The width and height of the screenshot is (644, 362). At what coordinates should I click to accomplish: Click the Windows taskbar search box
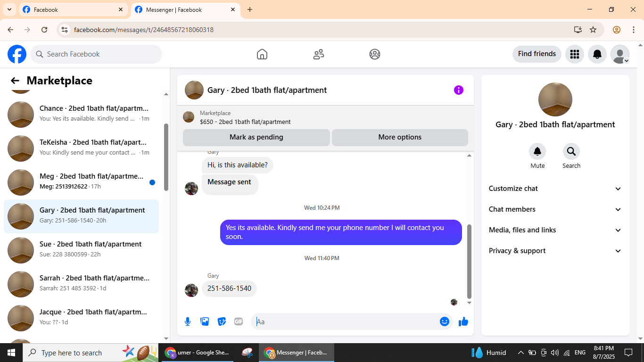tap(91, 353)
